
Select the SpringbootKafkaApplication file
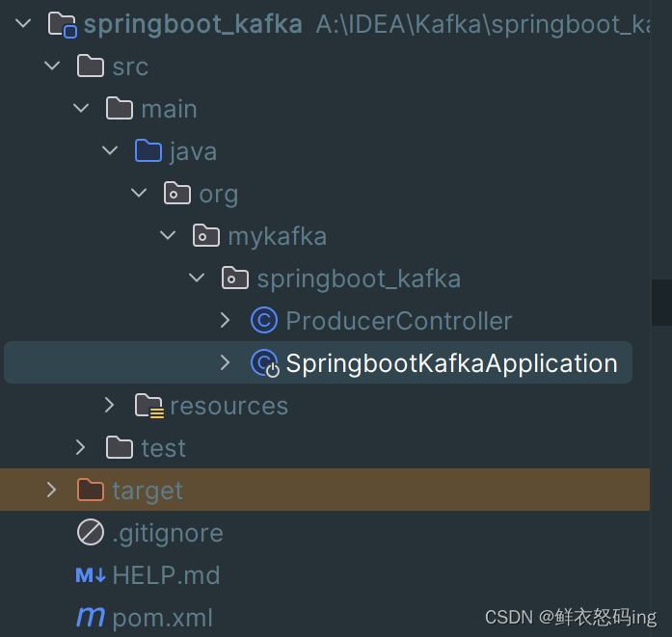(x=451, y=363)
